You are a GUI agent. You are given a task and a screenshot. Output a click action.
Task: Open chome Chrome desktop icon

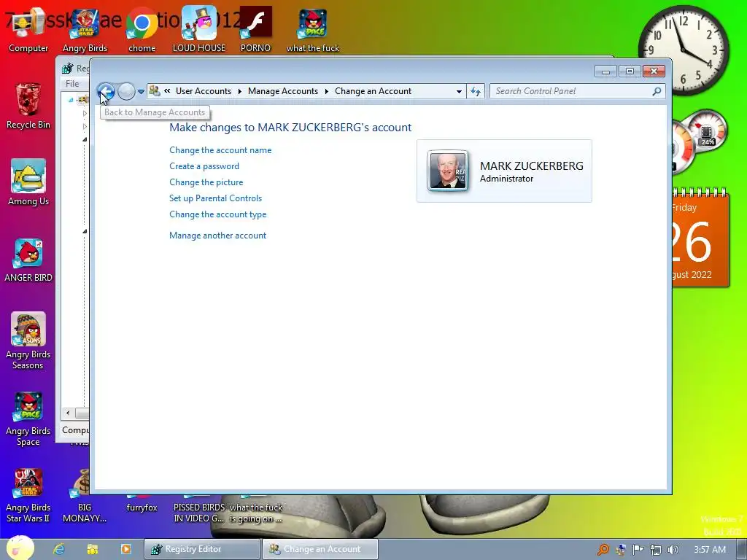tap(142, 29)
